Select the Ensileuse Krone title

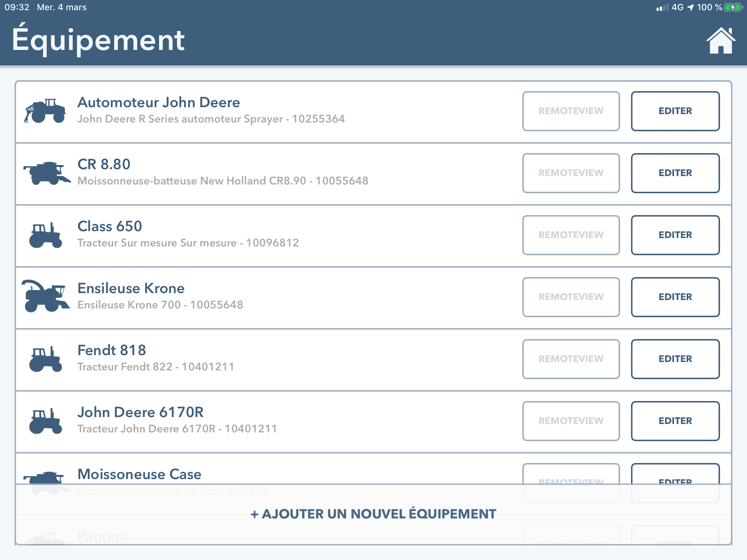[131, 288]
